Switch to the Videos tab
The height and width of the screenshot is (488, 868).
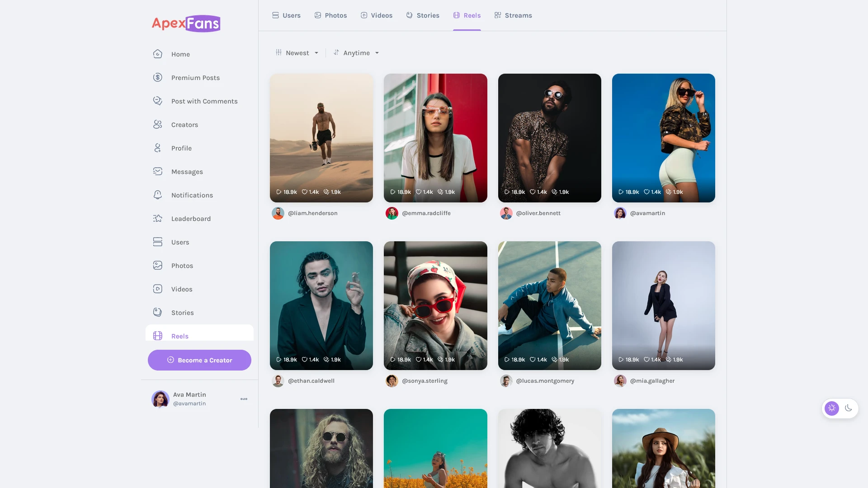point(377,15)
